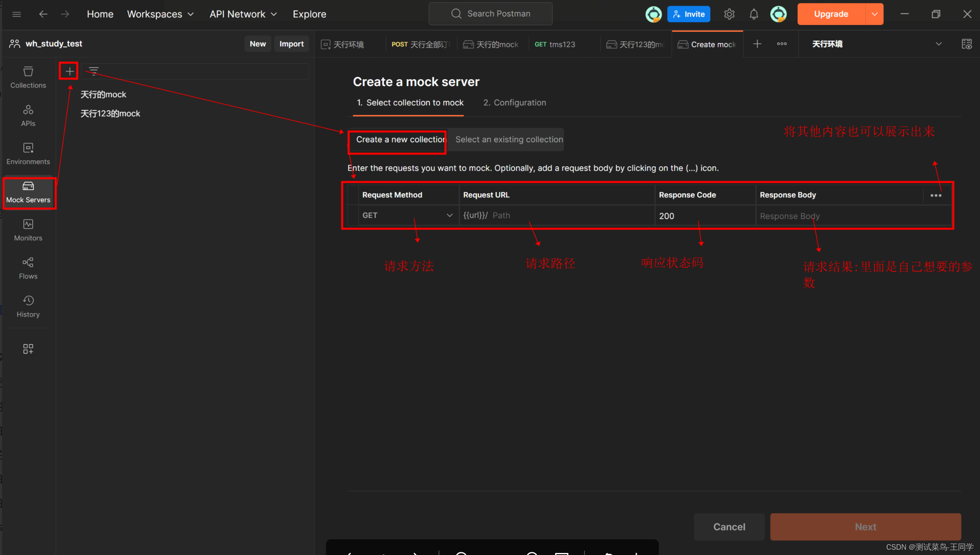Click the filter icon in the mock list
The image size is (980, 555).
(x=94, y=71)
